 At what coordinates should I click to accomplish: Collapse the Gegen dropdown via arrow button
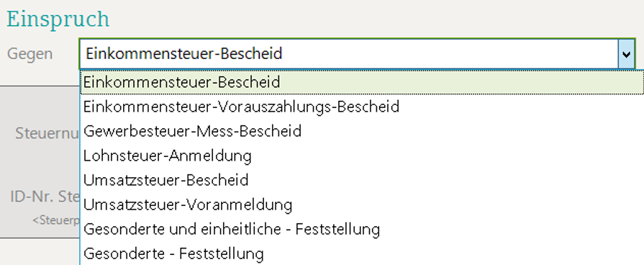coord(626,54)
